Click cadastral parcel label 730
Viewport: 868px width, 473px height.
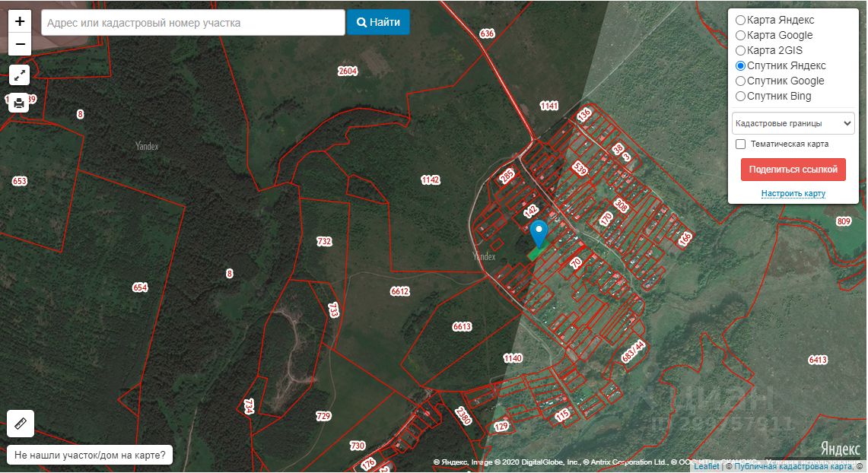pos(358,446)
